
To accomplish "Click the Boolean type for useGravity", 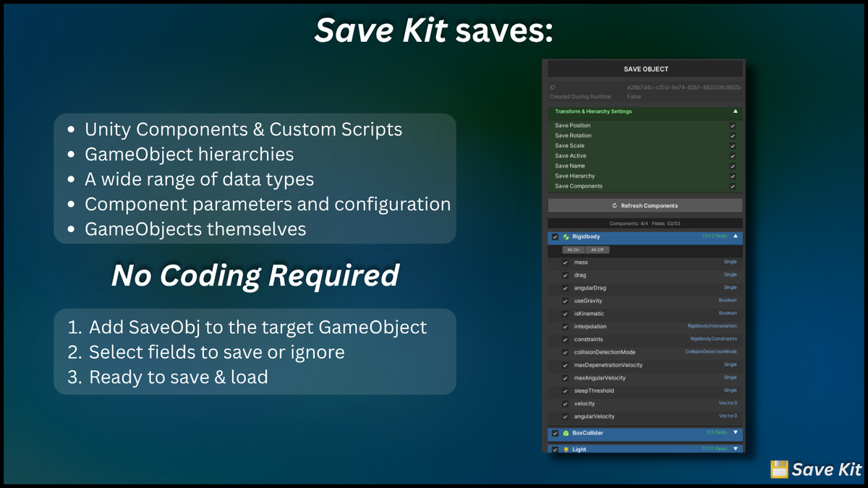I will pos(728,300).
